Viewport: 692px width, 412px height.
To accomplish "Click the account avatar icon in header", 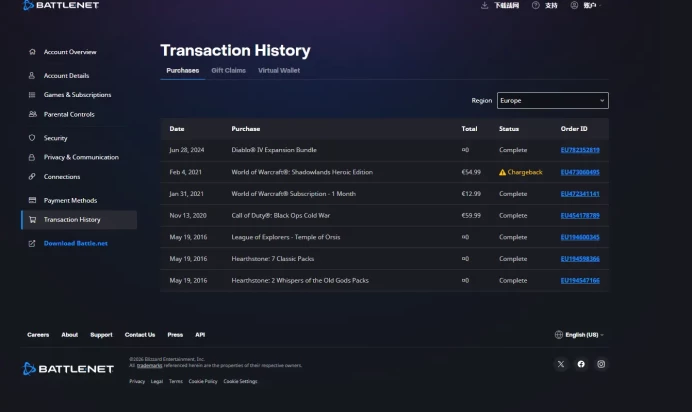I will [574, 5].
